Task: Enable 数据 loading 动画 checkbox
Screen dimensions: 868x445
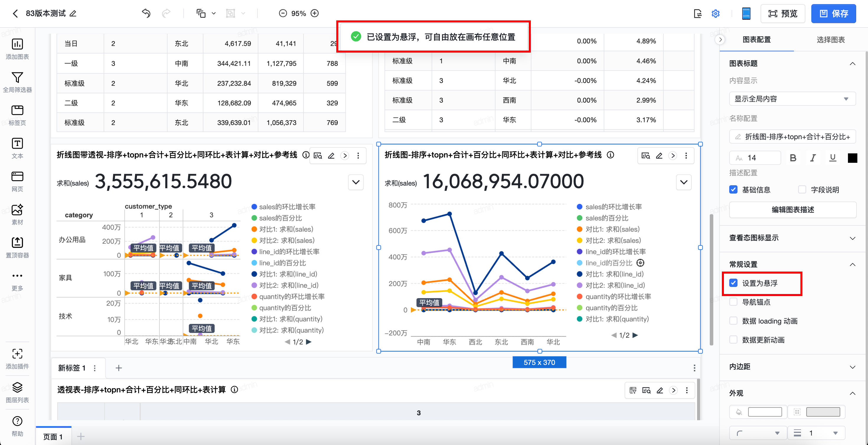Action: point(733,321)
